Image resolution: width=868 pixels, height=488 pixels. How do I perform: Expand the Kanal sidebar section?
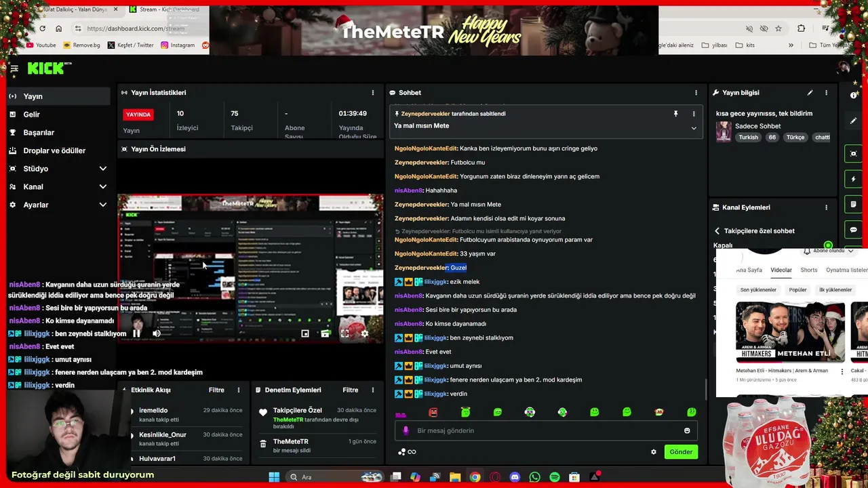point(103,187)
